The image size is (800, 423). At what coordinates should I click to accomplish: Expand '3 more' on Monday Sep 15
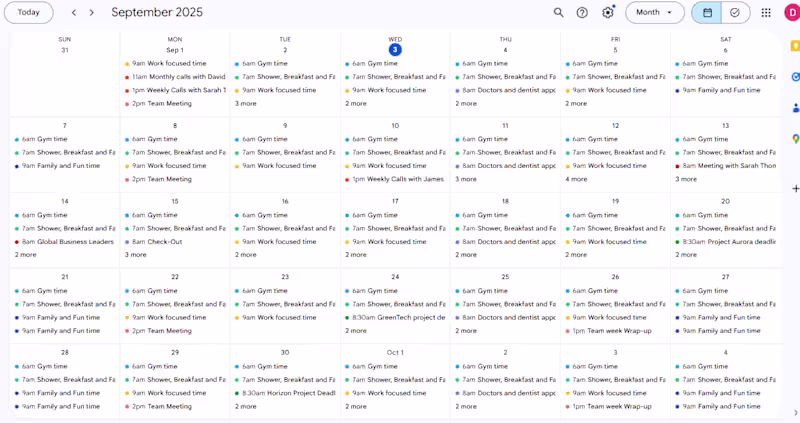(136, 255)
